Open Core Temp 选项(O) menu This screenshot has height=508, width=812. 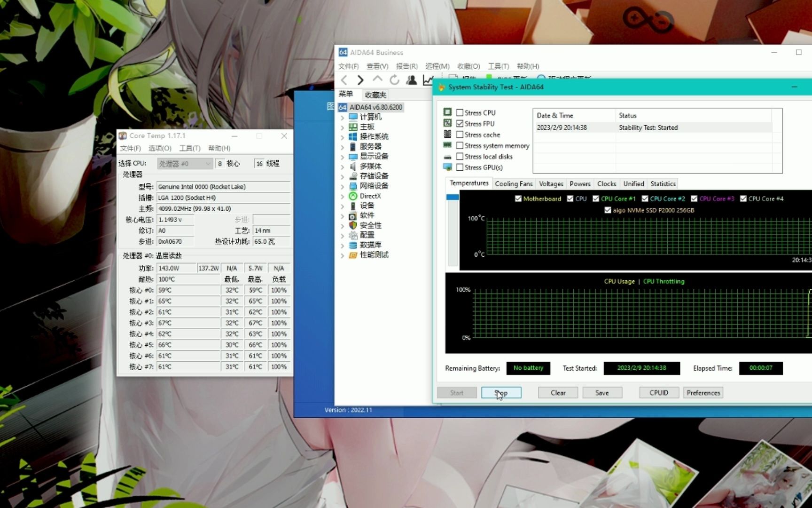click(x=160, y=148)
